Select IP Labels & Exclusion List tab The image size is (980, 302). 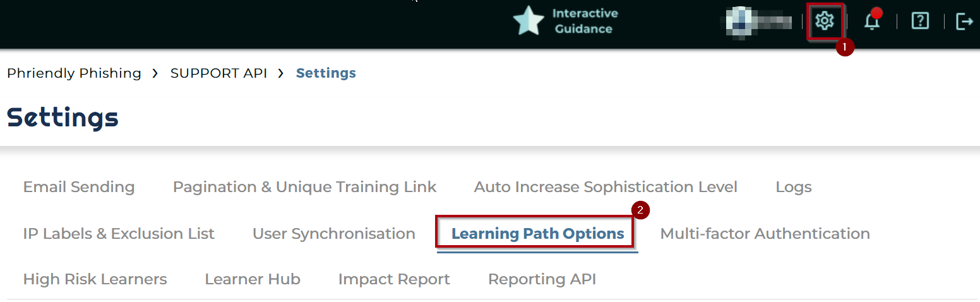pyautogui.click(x=119, y=234)
